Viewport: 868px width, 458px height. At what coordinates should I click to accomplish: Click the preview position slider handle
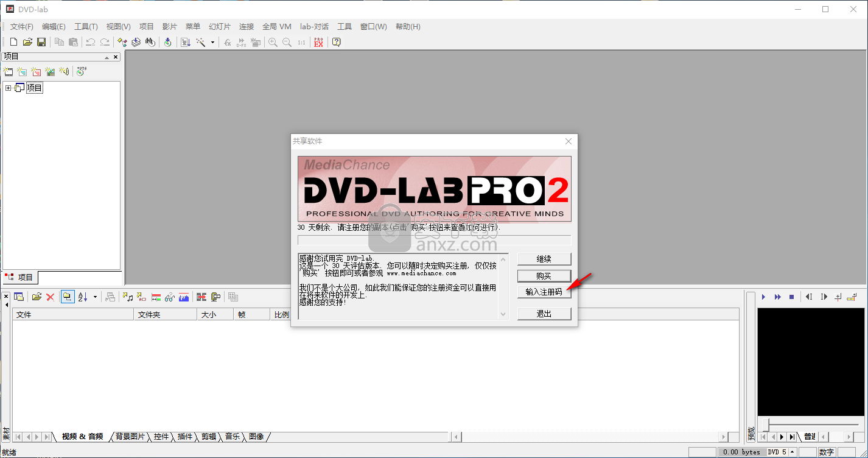(x=767, y=424)
